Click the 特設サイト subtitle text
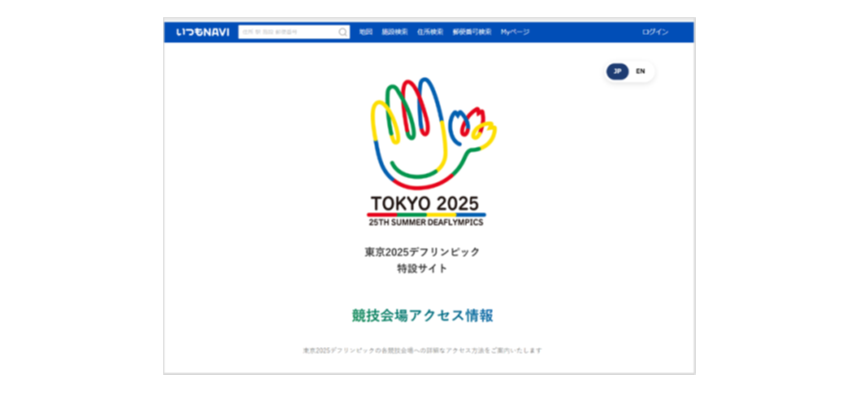Viewport: 849px width, 401px height. (422, 268)
